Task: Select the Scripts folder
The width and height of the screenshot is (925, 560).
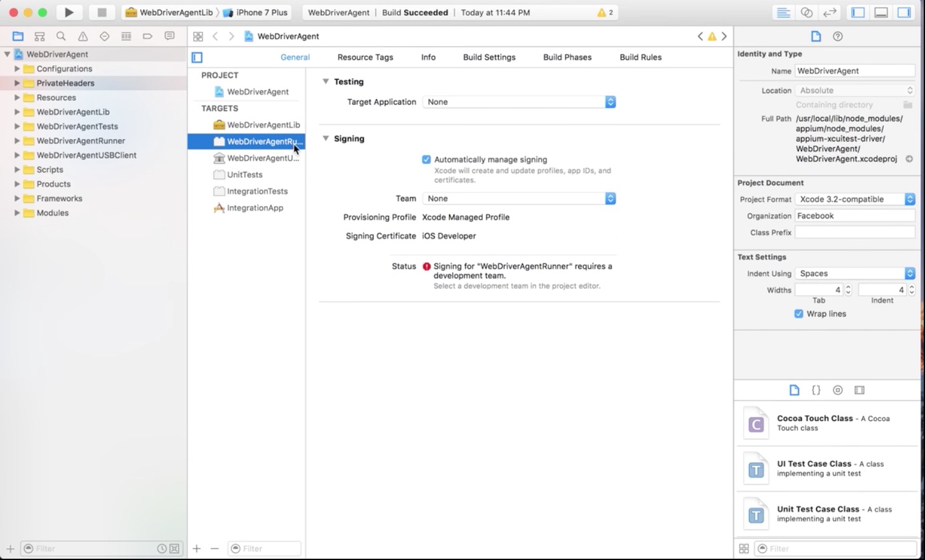Action: [x=50, y=170]
